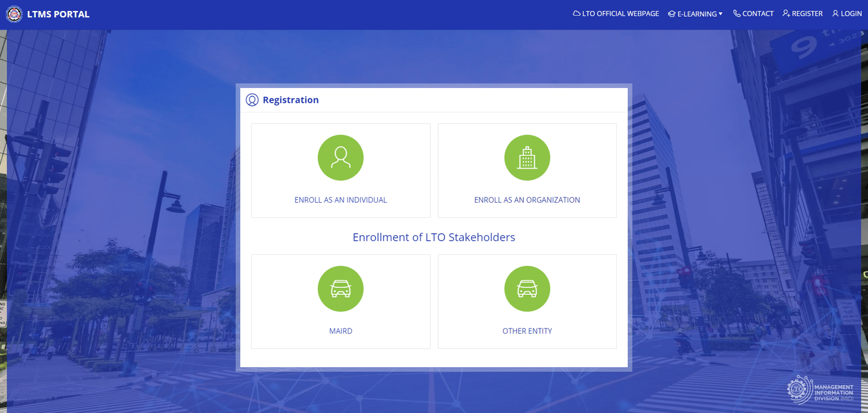Select LTO OFFICIAL WEBPAGE in the navbar

(619, 13)
